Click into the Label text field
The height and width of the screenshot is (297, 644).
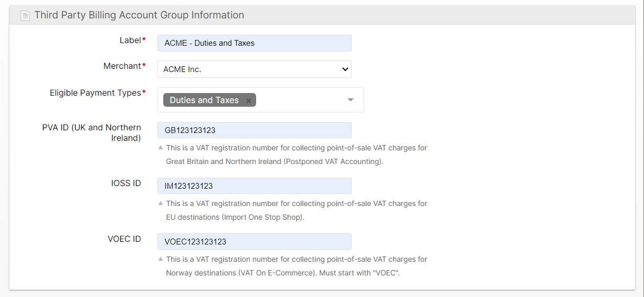point(254,43)
